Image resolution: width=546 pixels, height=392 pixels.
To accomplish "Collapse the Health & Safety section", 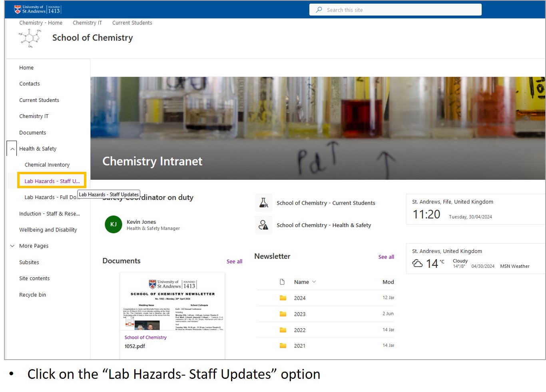I will [x=12, y=148].
